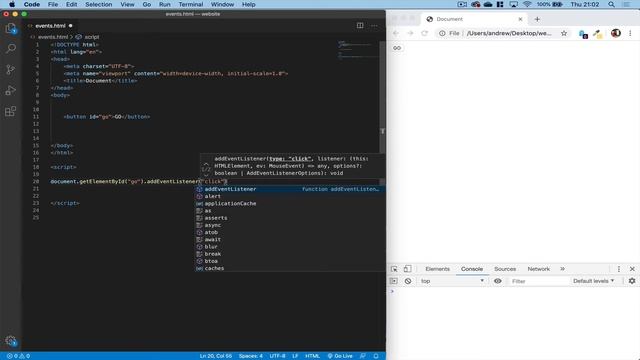
Task: Split the editor to the right
Action: (x=360, y=25)
